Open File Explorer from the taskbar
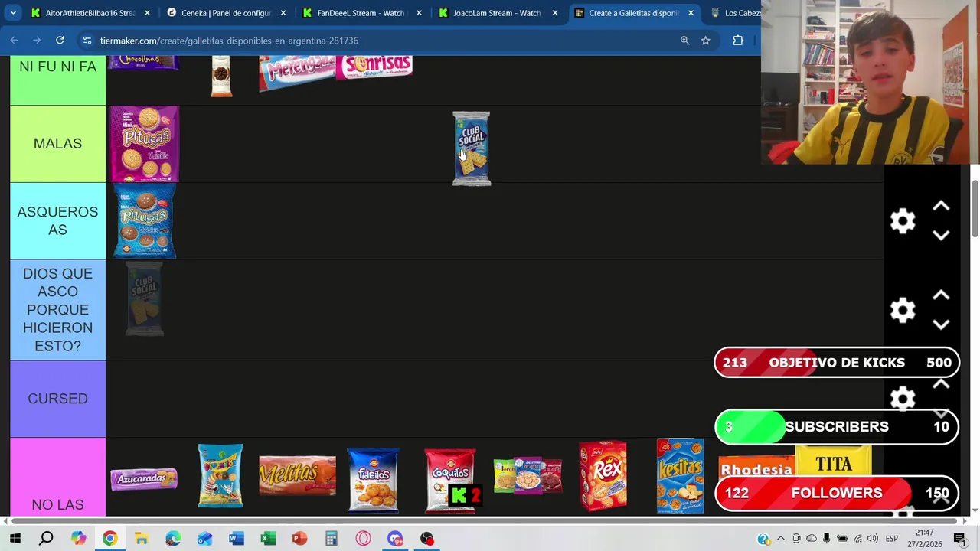Screen dimensions: 980x551 point(141,539)
